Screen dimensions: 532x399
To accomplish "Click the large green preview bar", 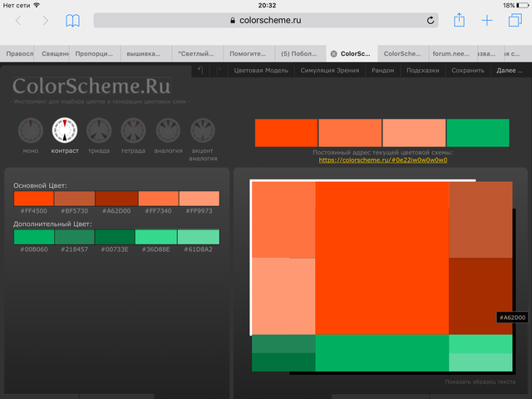I will [x=382, y=352].
